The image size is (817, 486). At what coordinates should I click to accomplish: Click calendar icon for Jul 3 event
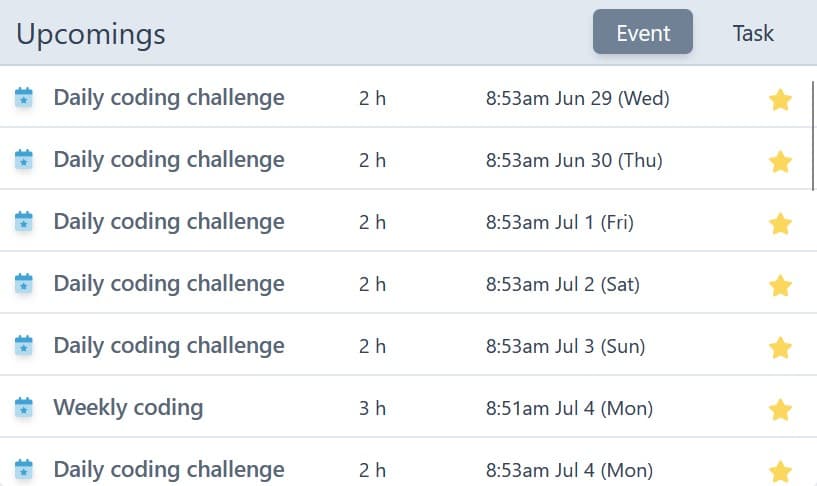23,345
